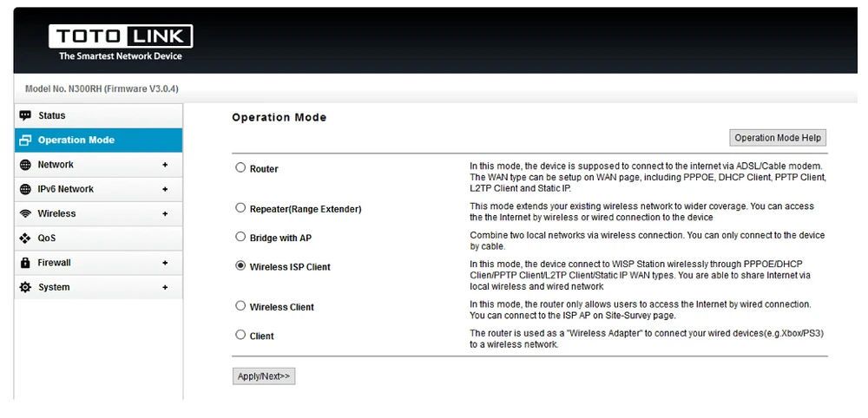868x418 pixels.
Task: Open Operation Mode Help
Action: (x=778, y=138)
